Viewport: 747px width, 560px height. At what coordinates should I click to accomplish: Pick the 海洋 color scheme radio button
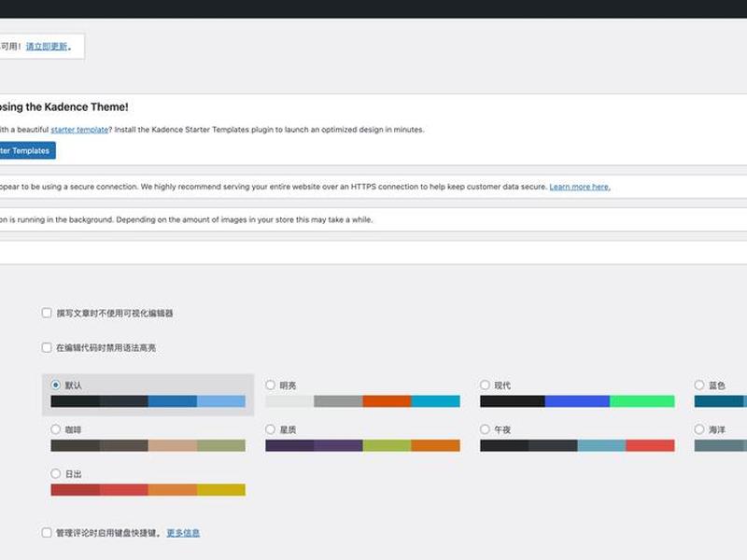(x=699, y=429)
